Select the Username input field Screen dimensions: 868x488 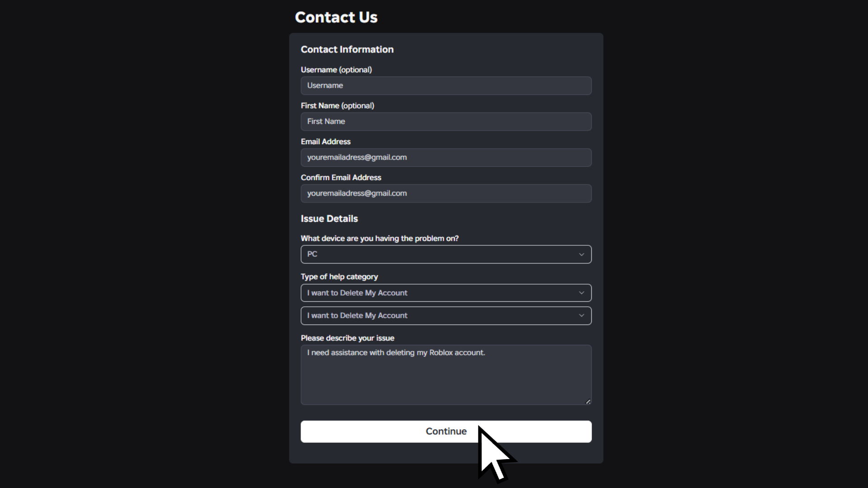coord(446,85)
